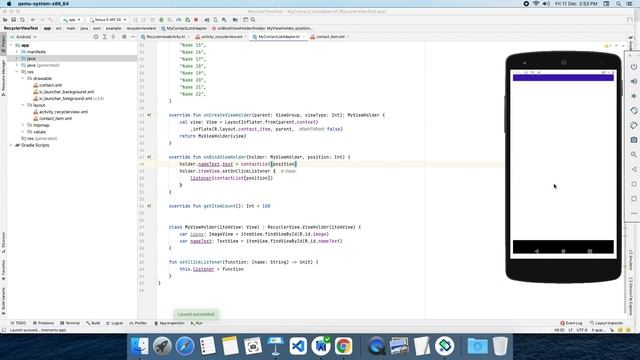This screenshot has height=360, width=640.
Task: Open the Profiler tool window
Action: 138,323
